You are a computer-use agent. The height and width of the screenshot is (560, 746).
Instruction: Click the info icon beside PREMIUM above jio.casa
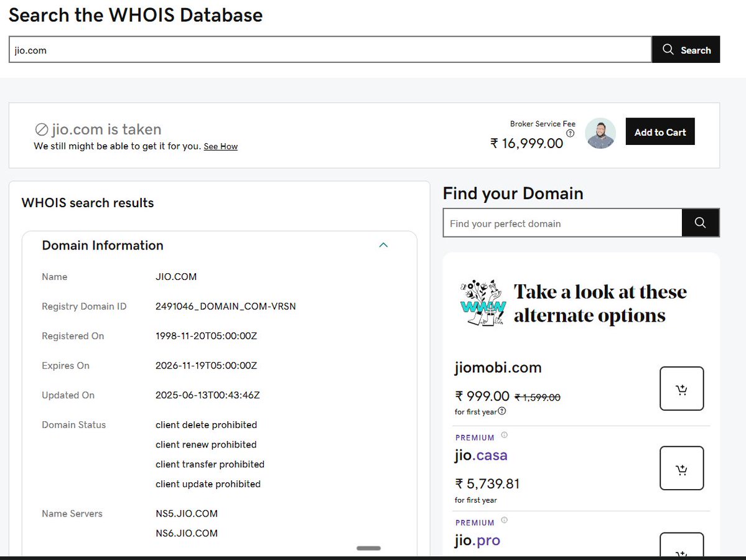tap(505, 435)
